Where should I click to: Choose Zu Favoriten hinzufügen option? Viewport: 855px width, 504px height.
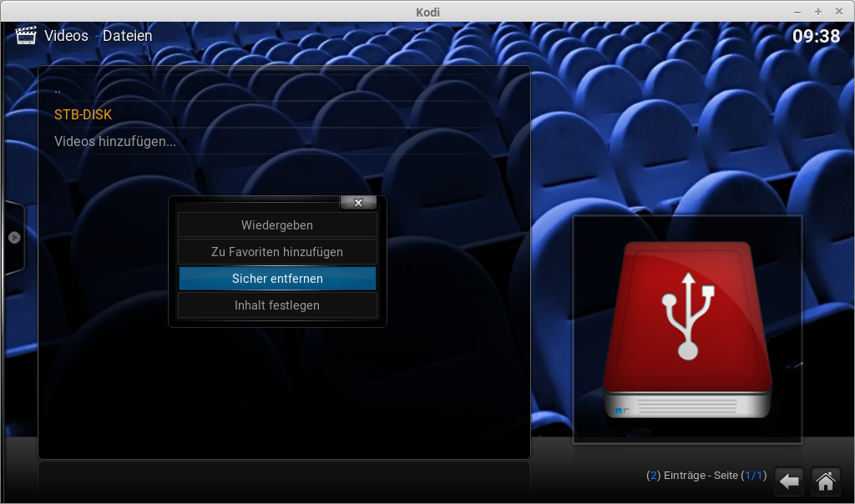[277, 252]
